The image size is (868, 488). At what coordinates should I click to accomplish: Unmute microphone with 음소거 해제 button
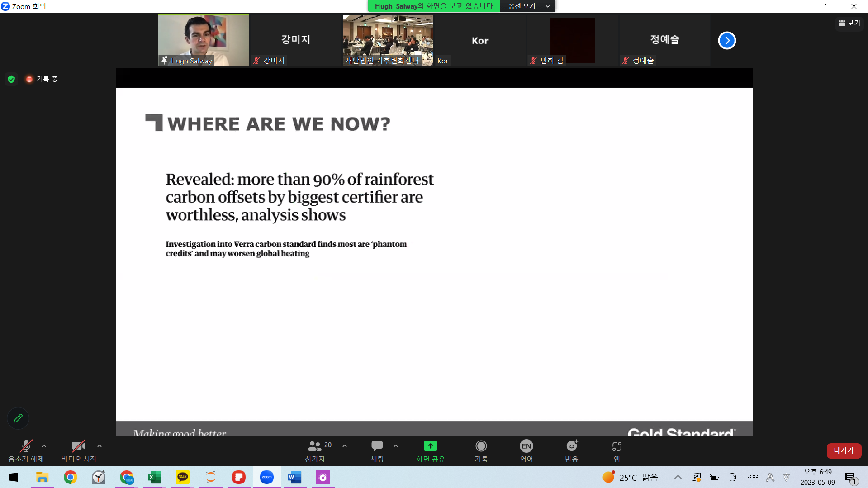26,451
